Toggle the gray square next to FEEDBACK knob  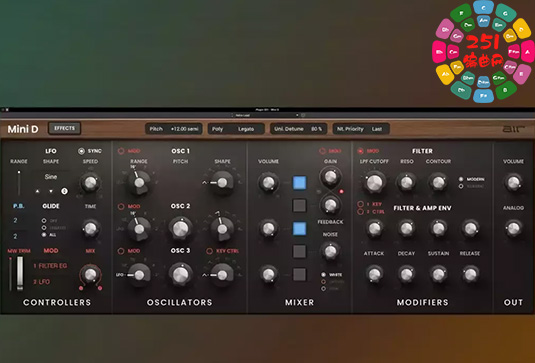click(299, 206)
